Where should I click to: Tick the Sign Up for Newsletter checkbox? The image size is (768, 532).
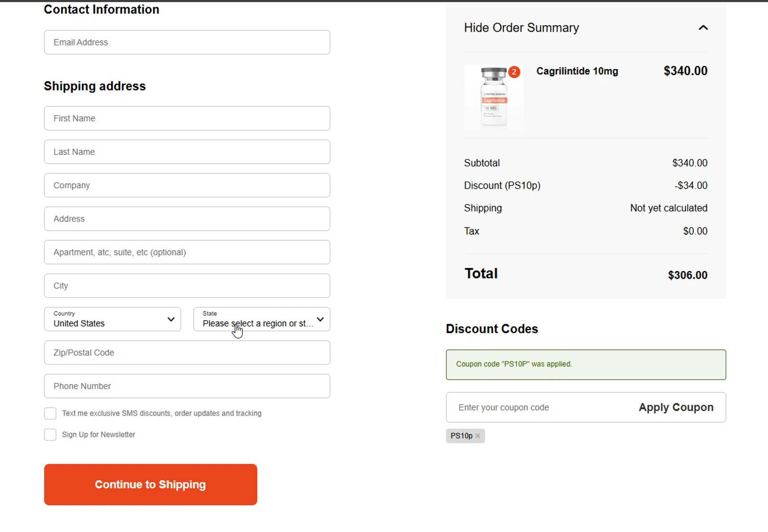coord(50,435)
